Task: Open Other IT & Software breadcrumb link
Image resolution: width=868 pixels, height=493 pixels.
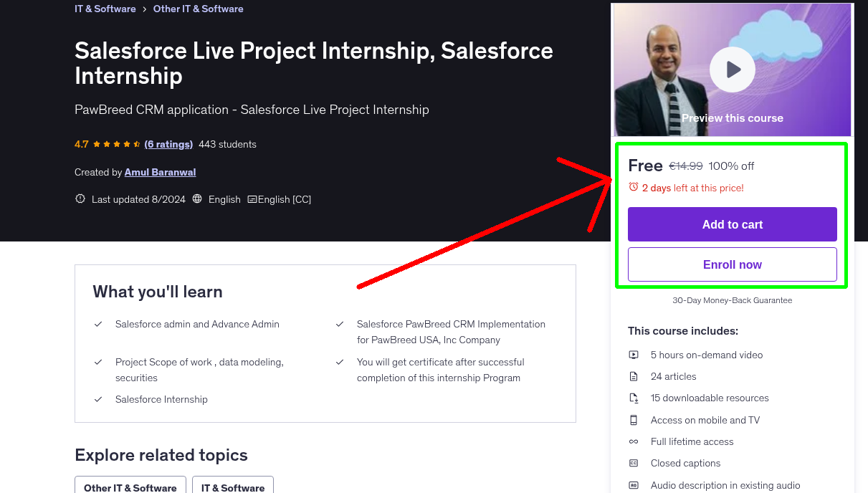Action: click(198, 9)
